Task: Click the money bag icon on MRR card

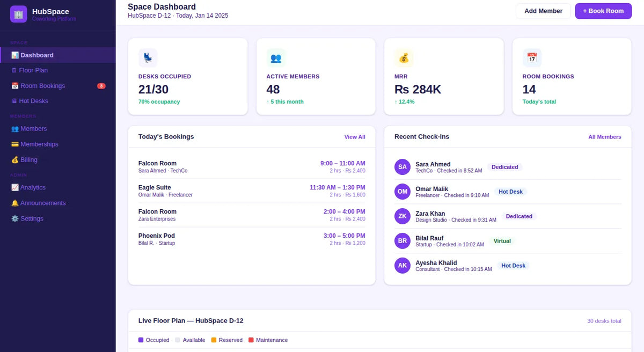Action: click(x=404, y=57)
